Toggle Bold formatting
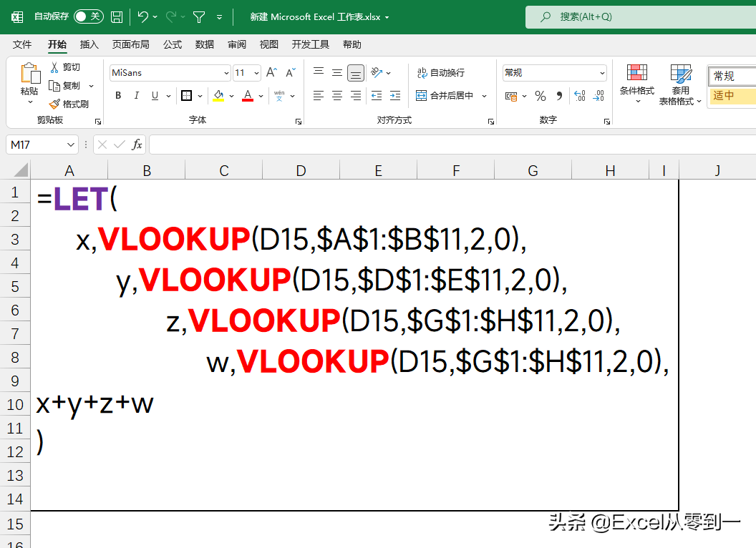The image size is (756, 548). pos(118,95)
